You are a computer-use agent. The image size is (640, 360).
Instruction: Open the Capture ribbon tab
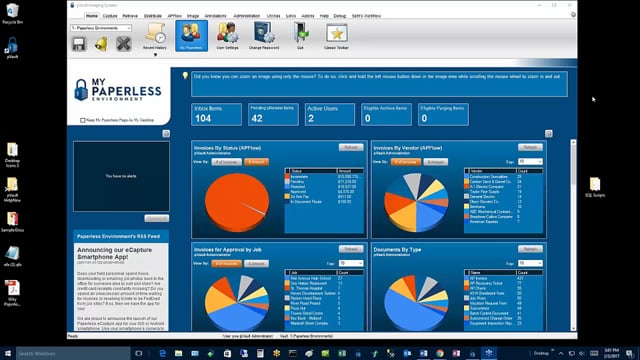tap(110, 16)
